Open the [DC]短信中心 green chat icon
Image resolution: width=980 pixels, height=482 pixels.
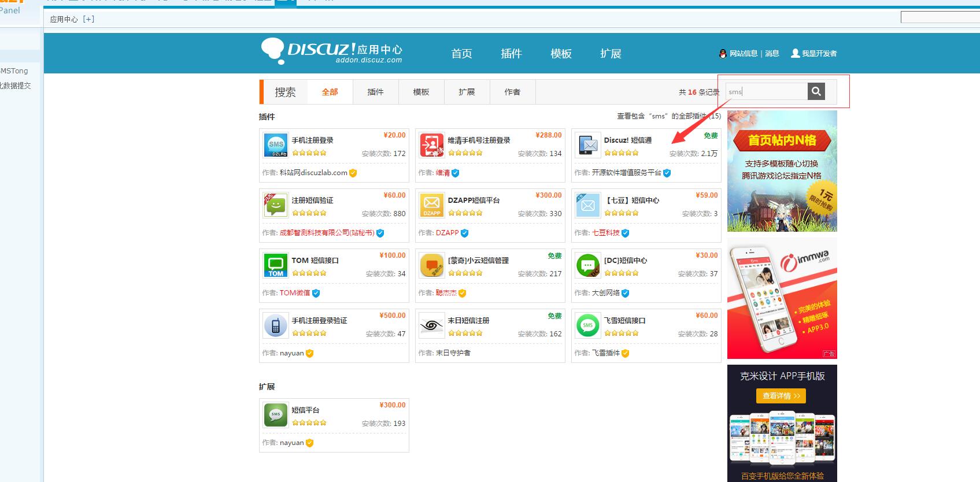[588, 265]
